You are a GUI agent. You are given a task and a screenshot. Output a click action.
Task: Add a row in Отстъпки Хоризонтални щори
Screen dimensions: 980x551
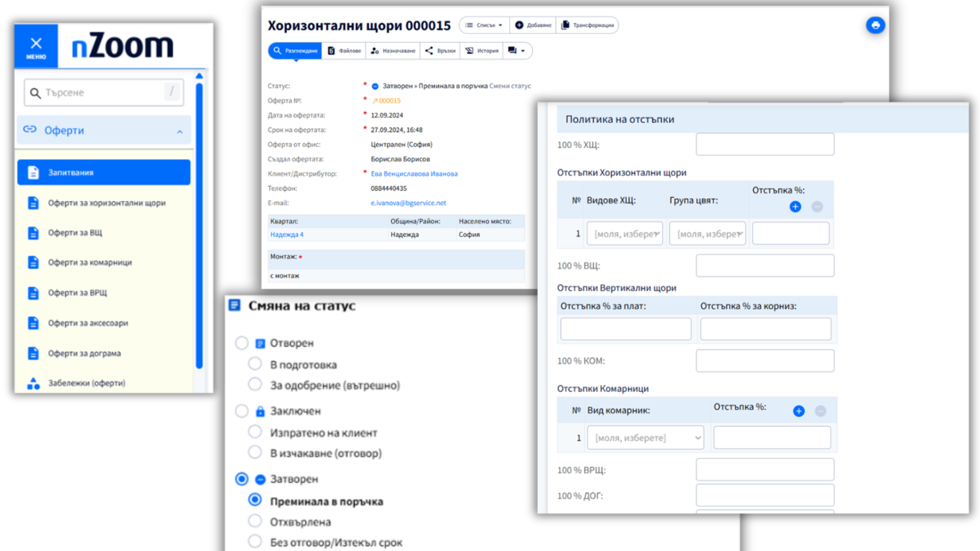795,207
